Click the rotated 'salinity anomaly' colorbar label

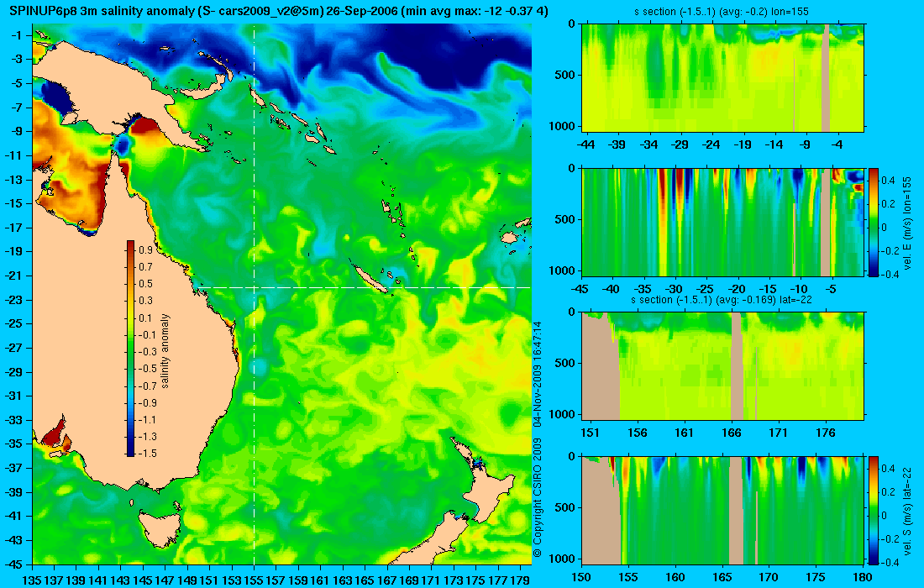(165, 350)
